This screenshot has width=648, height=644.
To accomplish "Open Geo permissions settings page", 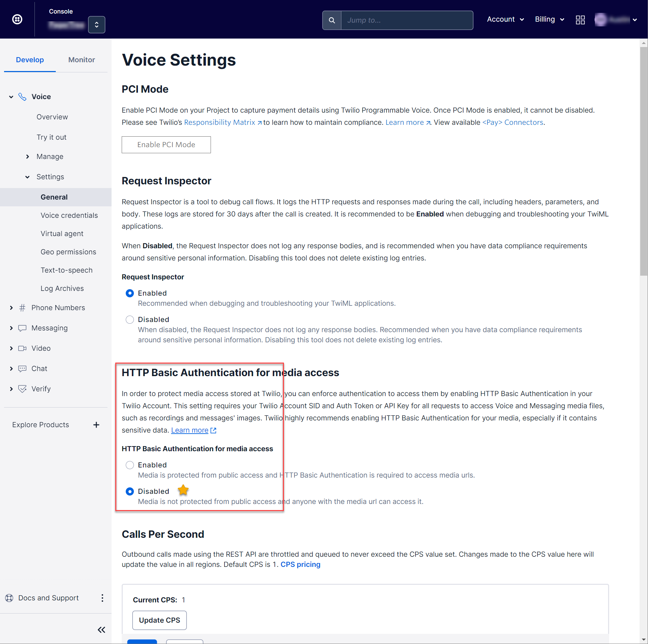I will pyautogui.click(x=68, y=252).
